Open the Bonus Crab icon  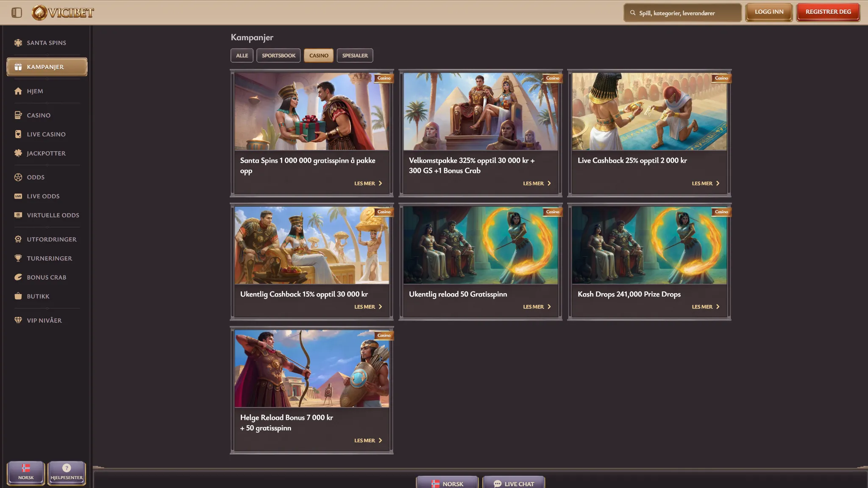pyautogui.click(x=18, y=277)
